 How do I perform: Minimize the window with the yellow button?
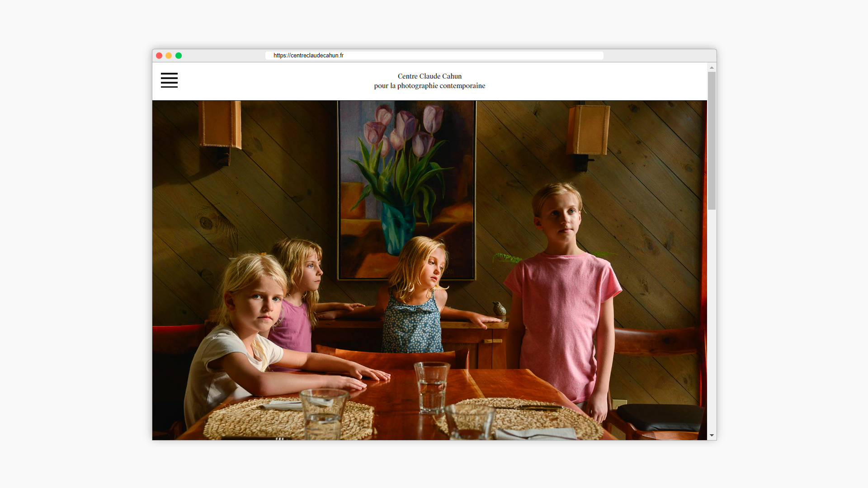169,56
